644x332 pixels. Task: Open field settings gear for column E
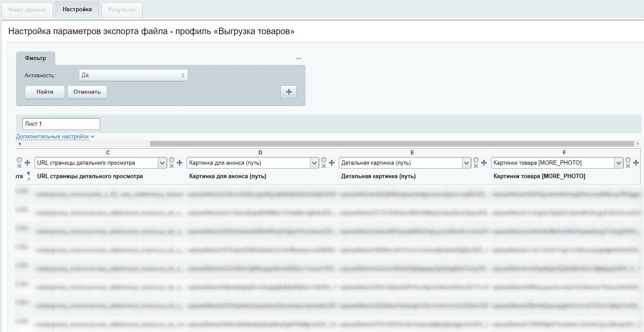[475, 160]
